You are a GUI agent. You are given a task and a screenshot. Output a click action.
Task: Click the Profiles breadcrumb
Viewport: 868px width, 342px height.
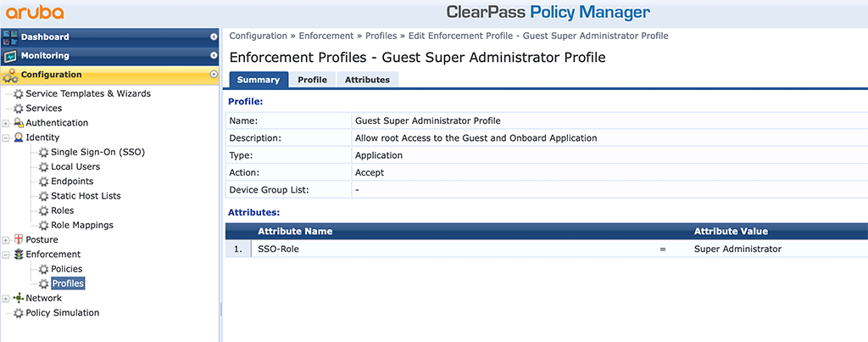(381, 36)
